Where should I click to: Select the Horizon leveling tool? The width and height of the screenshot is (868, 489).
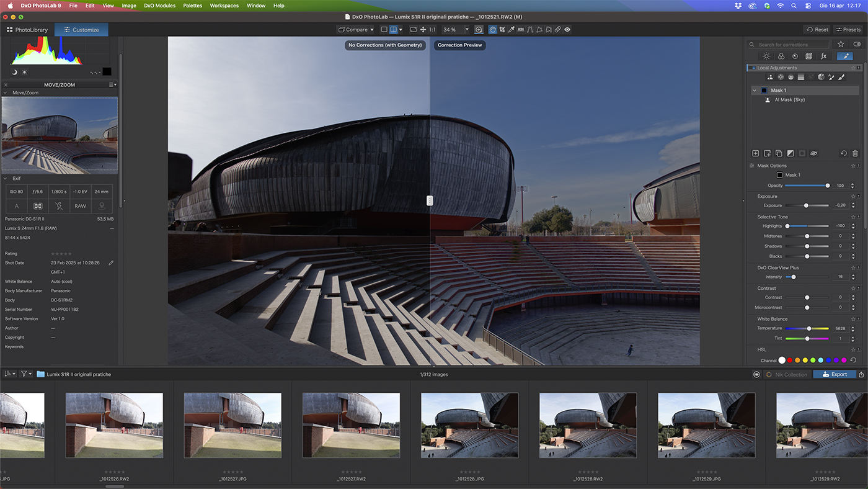[520, 30]
